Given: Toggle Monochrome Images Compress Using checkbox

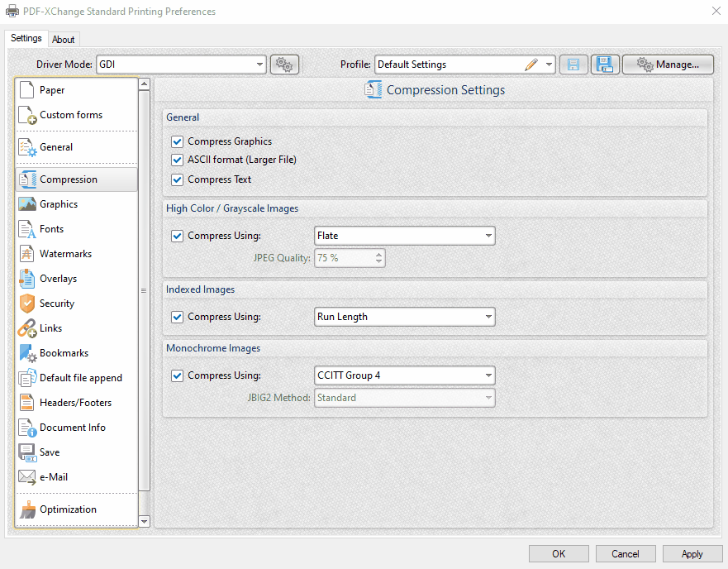Looking at the screenshot, I should pyautogui.click(x=177, y=375).
